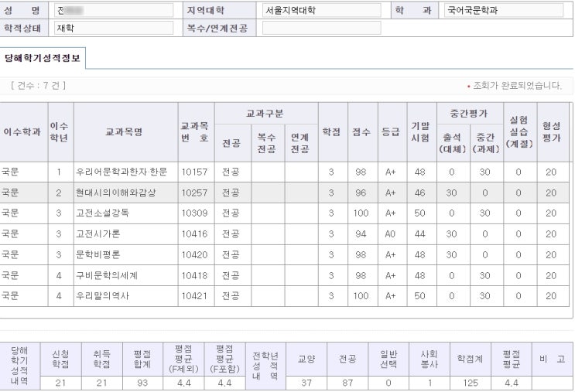Screen dimensions: 575x392
Task: Click course number 10257
Action: (194, 193)
